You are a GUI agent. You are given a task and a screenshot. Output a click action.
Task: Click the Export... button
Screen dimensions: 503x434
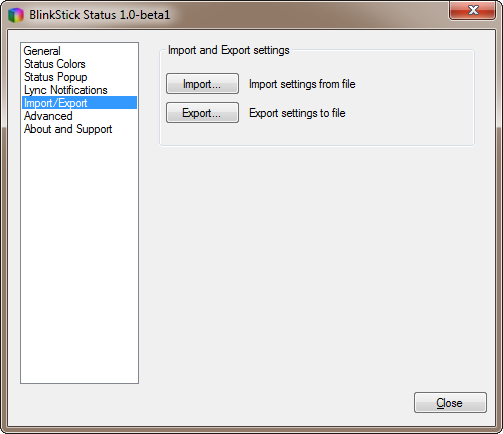tap(202, 113)
